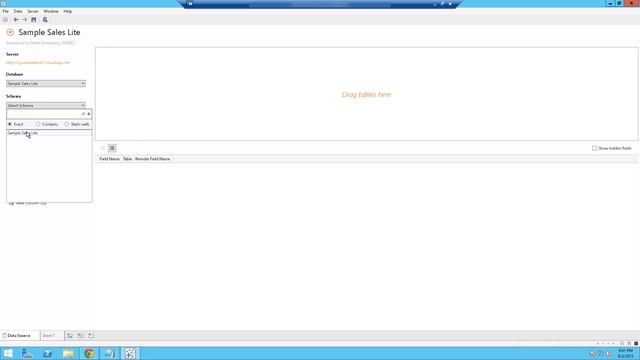
Task: Click into the schema search input field
Action: (44, 114)
